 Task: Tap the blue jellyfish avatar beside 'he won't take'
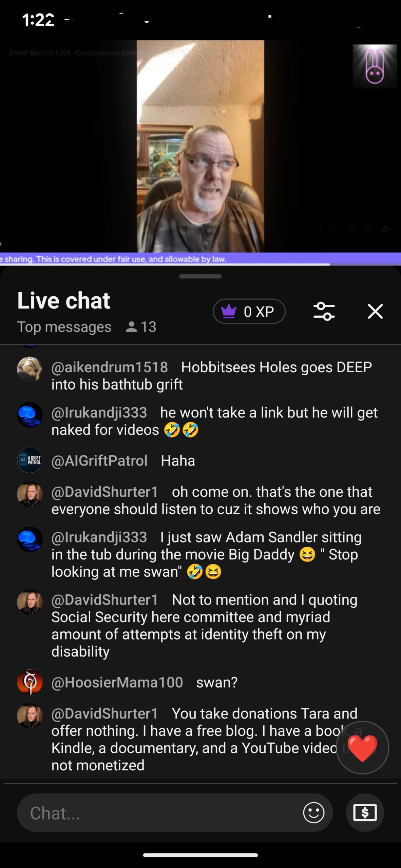point(30,415)
